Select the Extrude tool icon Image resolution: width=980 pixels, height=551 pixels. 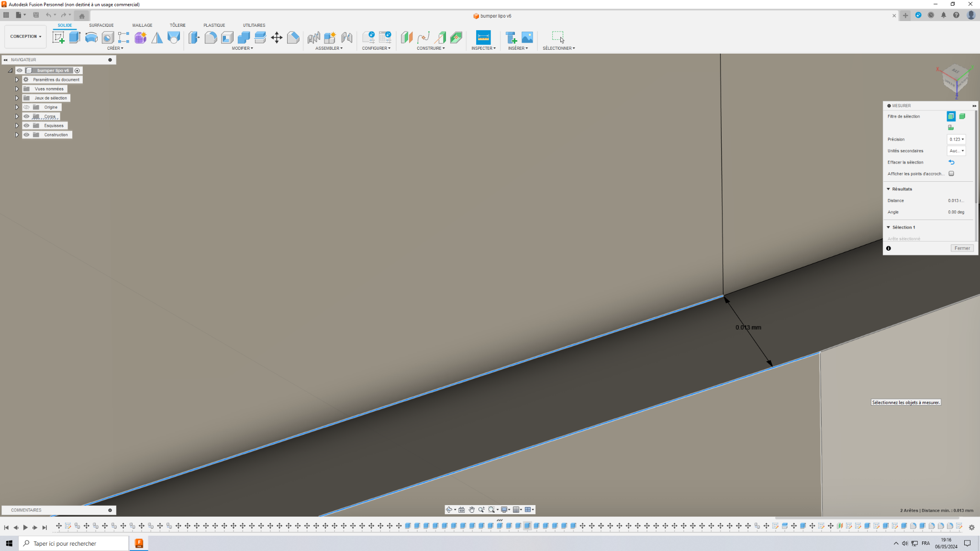point(75,37)
